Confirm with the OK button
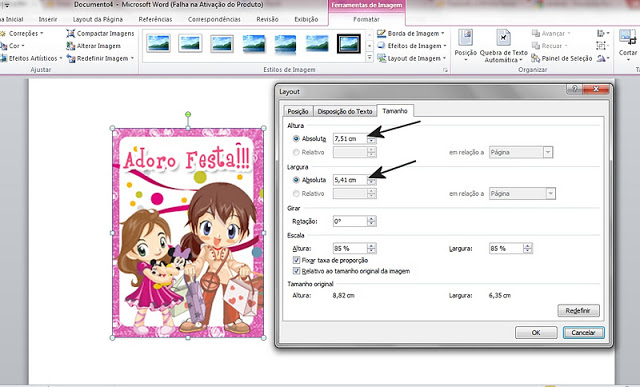 536,332
